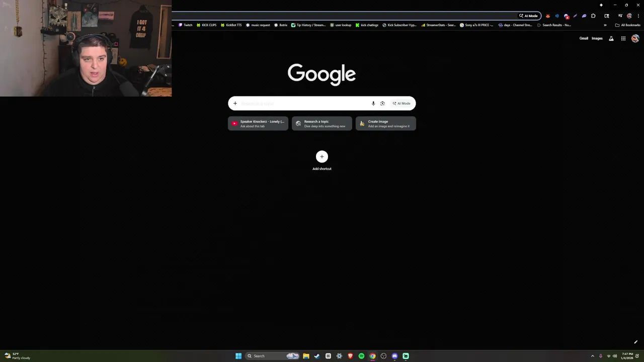Click the Images link
Image resolution: width=644 pixels, height=362 pixels.
[597, 39]
